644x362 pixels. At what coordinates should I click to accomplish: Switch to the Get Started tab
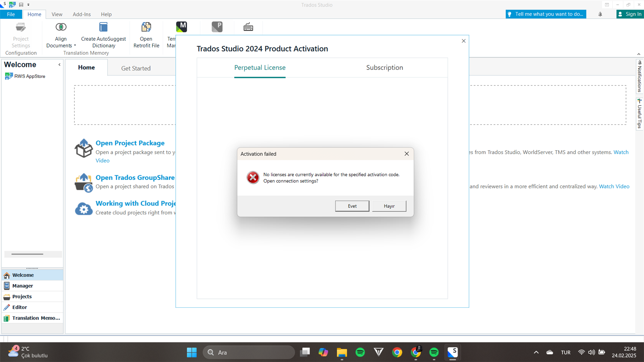(136, 68)
